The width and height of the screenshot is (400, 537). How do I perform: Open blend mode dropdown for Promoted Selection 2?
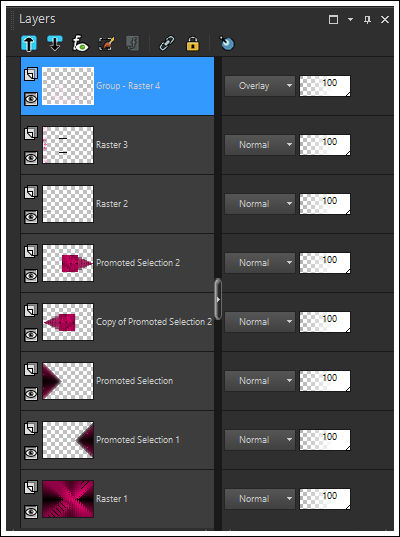pyautogui.click(x=260, y=263)
